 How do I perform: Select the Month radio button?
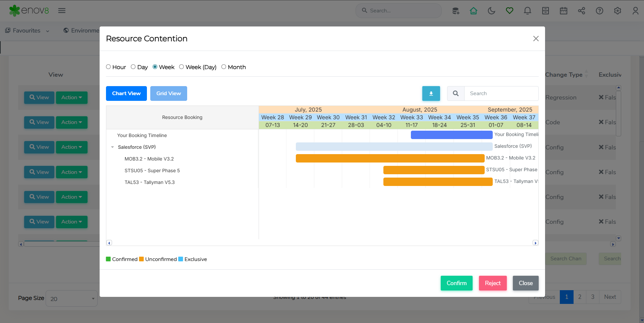pos(224,67)
